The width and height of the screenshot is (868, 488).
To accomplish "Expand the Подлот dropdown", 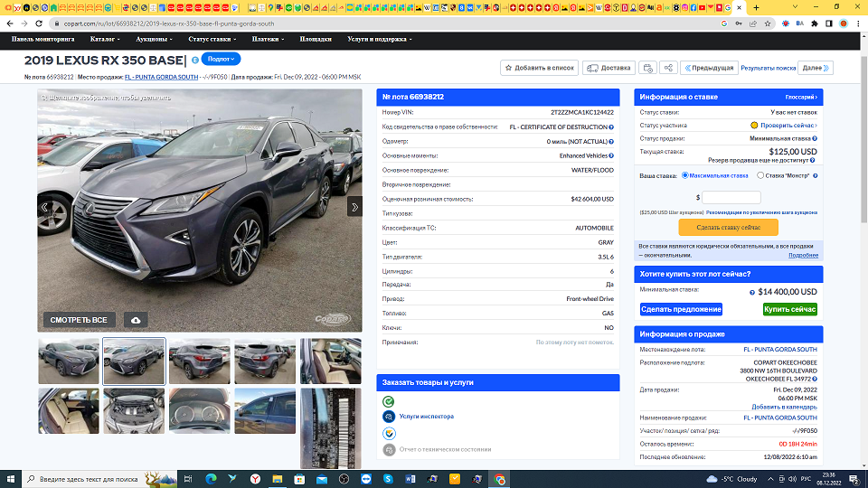I will 221,60.
